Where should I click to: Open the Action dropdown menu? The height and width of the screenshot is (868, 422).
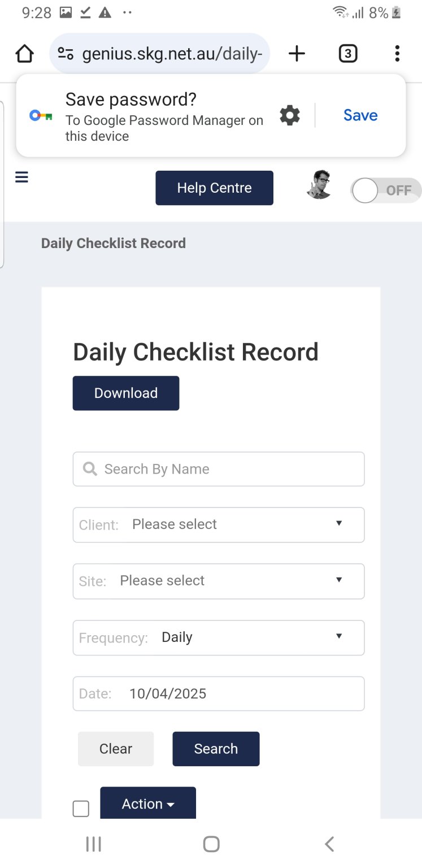tap(148, 804)
